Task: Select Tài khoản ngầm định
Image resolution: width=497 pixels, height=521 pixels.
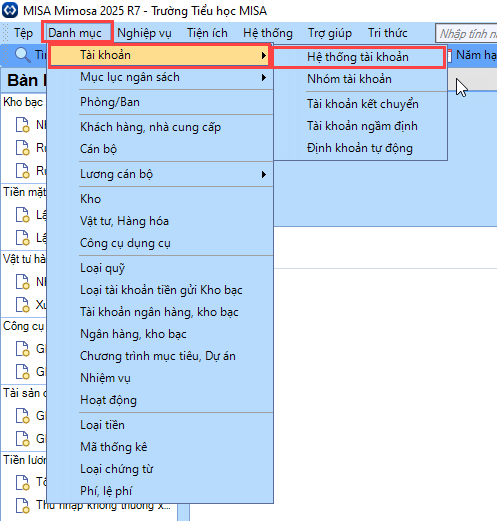Action: click(359, 126)
